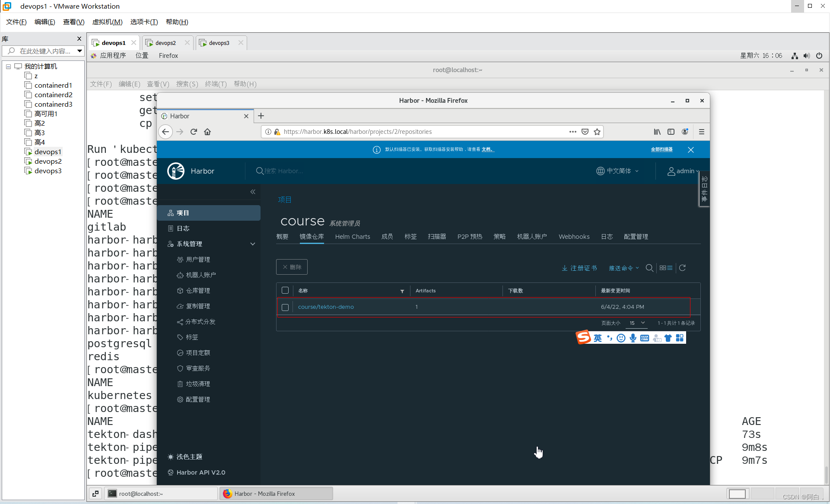Screen dimensions: 830x504
Task: Open VMware power icon in top panel
Action: pyautogui.click(x=819, y=55)
